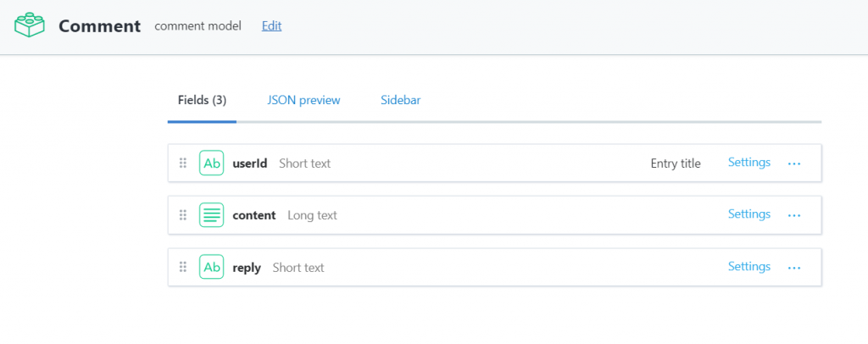The image size is (868, 344).
Task: Click the content long text lines icon
Action: 211,215
